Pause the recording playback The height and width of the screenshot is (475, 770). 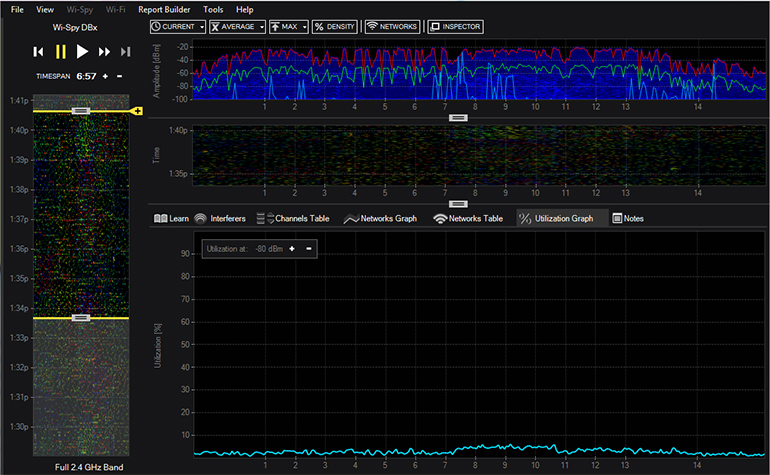click(60, 51)
